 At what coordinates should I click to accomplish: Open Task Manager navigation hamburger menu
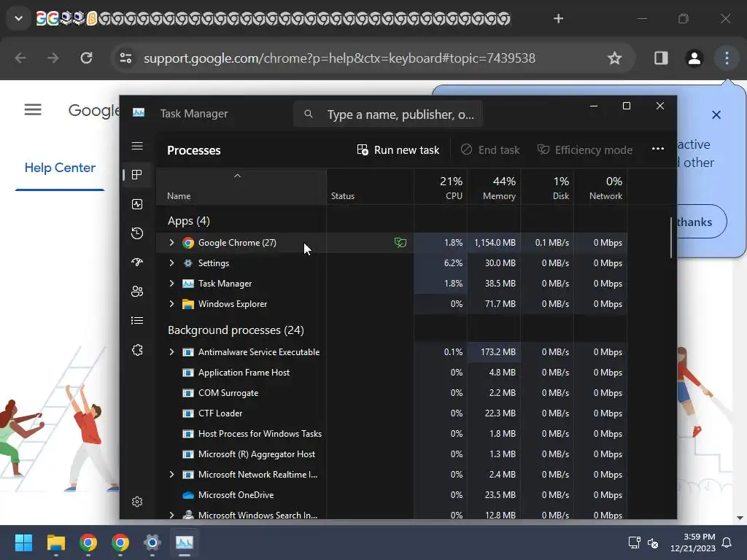137,146
